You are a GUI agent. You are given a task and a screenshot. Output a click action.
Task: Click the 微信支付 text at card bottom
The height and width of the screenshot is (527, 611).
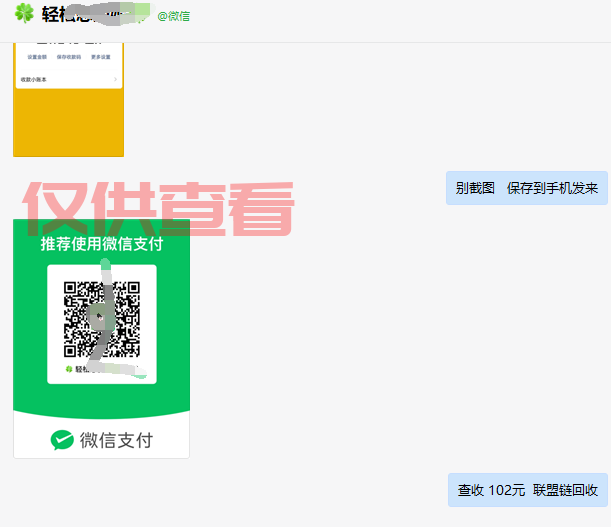[x=116, y=440]
